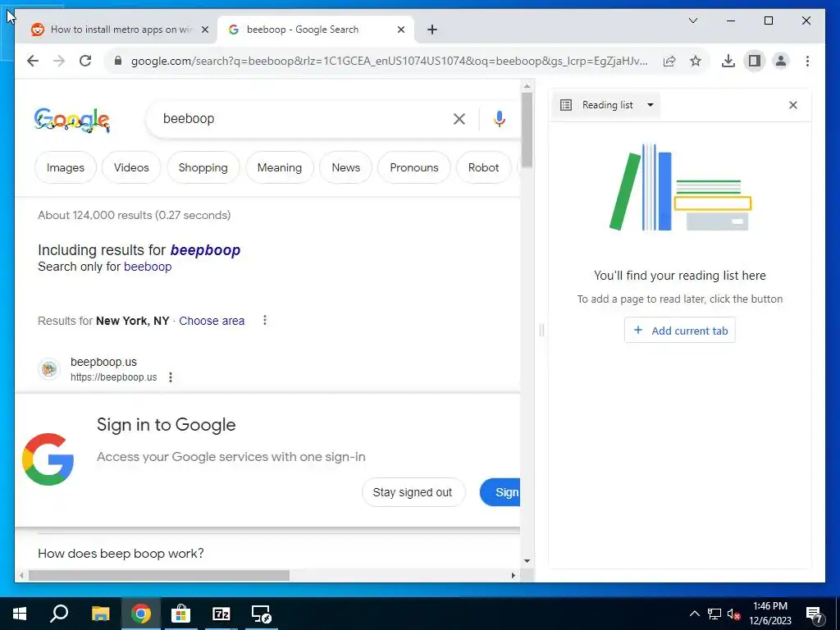Filter results by Images
Screen dimensions: 840x630
click(66, 167)
